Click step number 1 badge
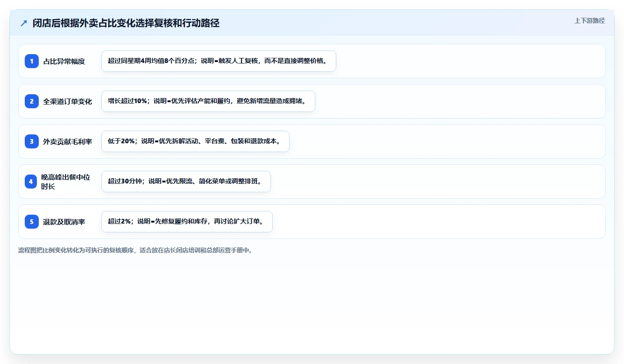 [32, 61]
